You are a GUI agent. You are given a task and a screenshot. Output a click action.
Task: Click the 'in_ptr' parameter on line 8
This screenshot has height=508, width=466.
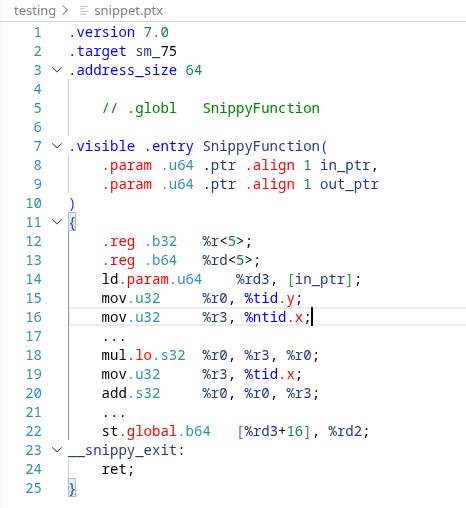345,165
